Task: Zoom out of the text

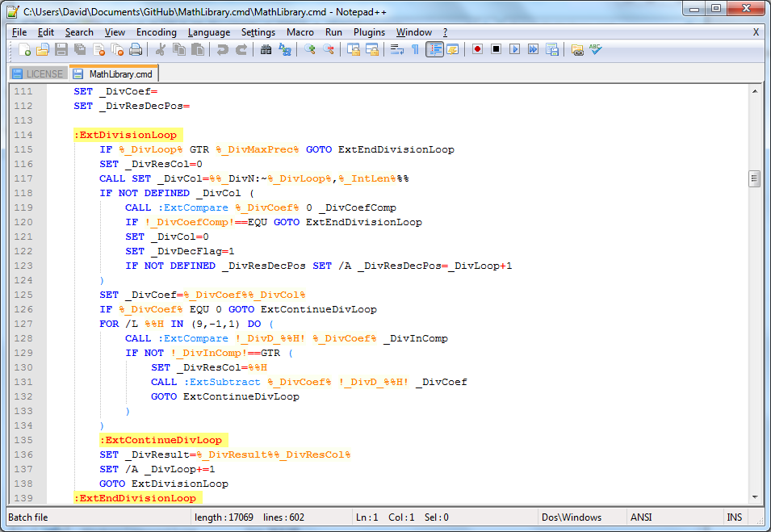Action: 329,49
